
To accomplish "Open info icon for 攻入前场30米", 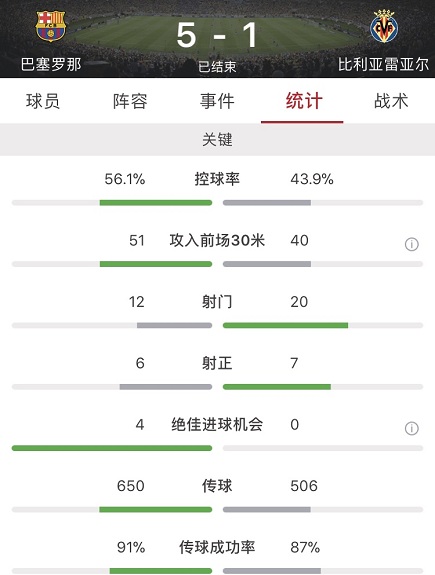I will click(x=412, y=244).
